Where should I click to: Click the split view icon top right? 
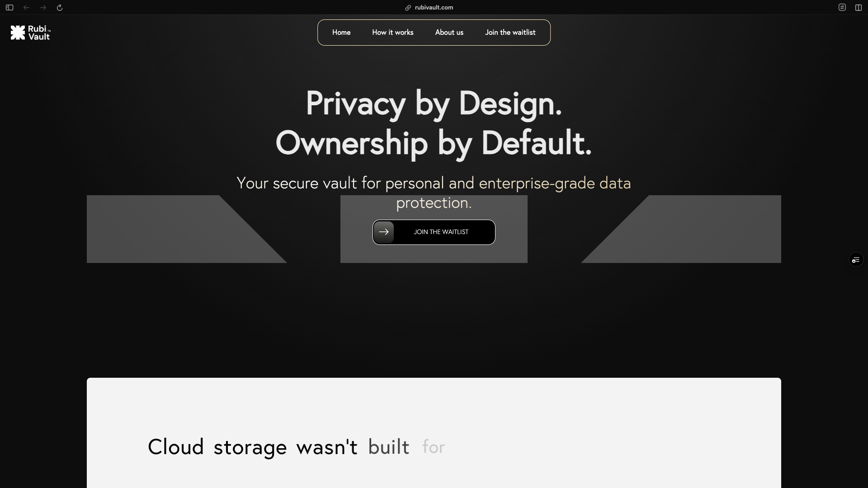tap(859, 7)
